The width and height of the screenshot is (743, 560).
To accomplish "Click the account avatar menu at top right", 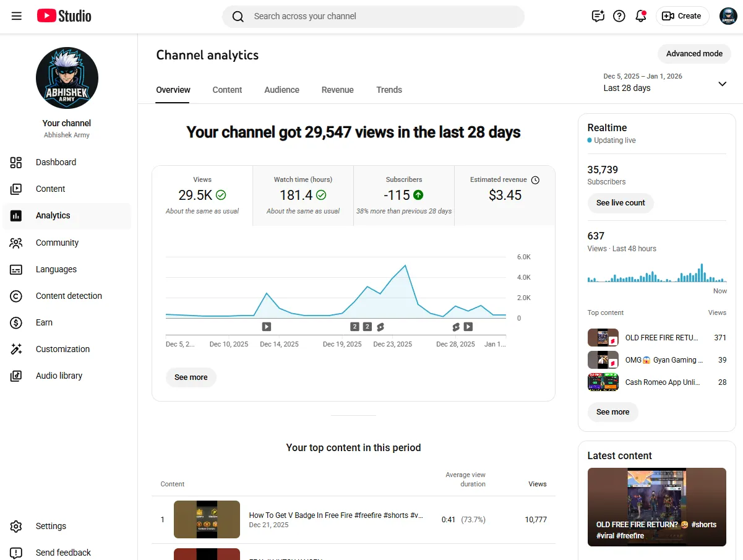I will (x=728, y=16).
